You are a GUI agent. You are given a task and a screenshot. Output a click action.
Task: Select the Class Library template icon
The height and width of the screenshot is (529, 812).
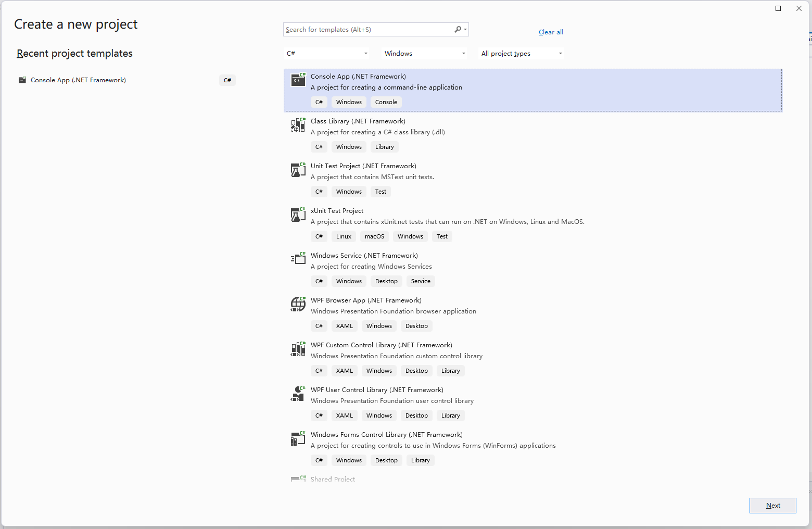coord(298,125)
